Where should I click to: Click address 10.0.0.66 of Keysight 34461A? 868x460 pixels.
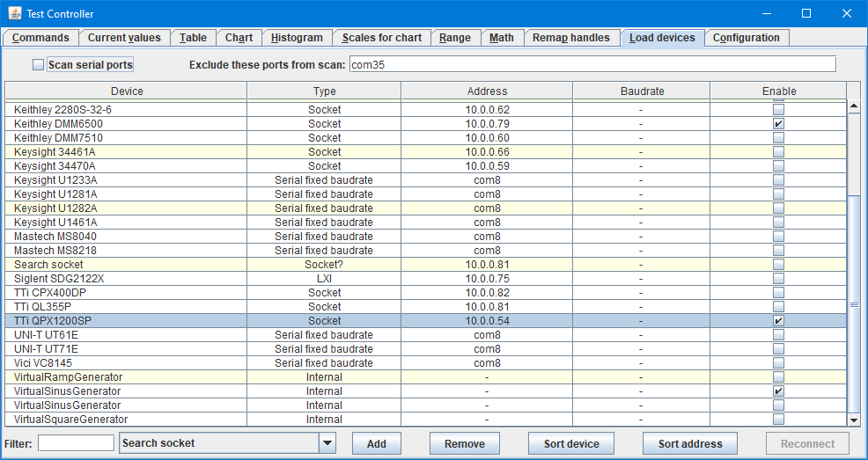coord(487,152)
